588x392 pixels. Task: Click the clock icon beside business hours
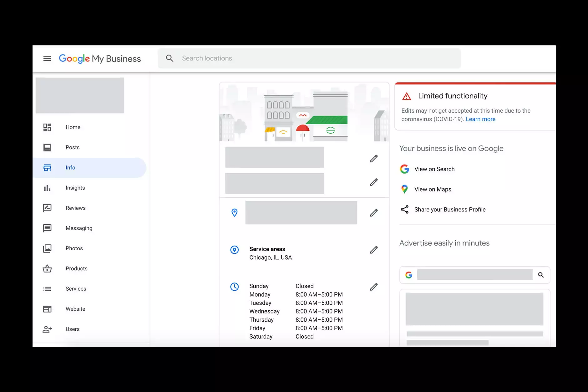[234, 287]
